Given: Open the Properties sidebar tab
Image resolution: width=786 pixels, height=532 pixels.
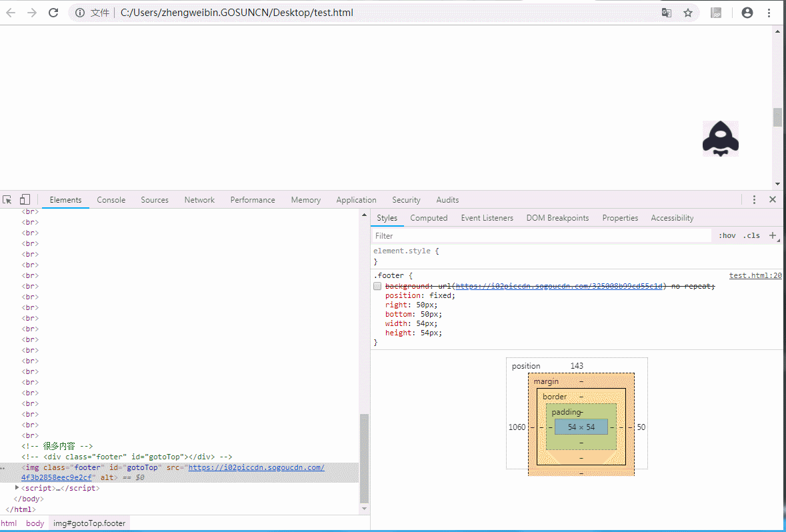Looking at the screenshot, I should [x=620, y=218].
